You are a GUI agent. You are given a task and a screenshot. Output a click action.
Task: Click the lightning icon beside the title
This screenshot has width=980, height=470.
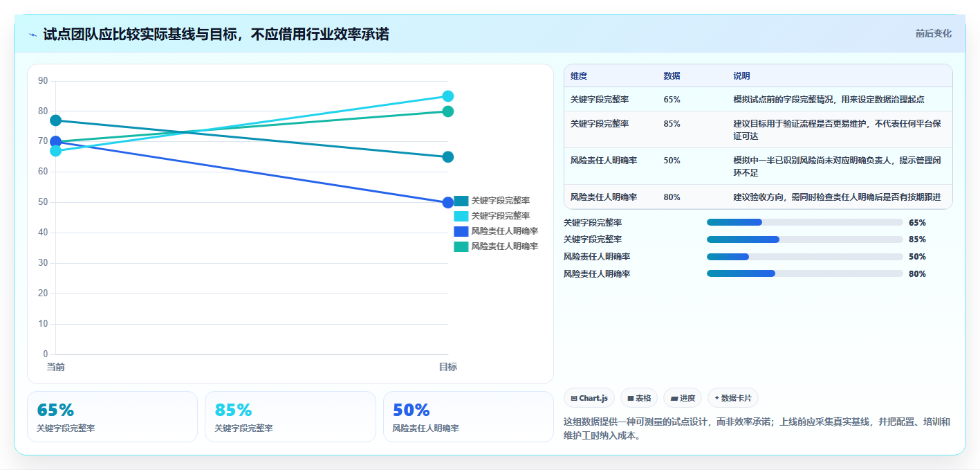pyautogui.click(x=33, y=35)
